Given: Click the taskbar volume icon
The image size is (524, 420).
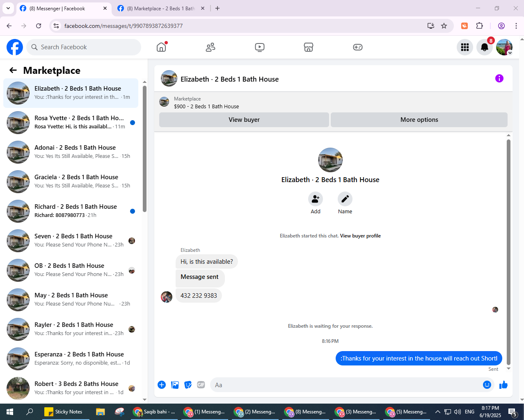Looking at the screenshot, I should pyautogui.click(x=458, y=412).
